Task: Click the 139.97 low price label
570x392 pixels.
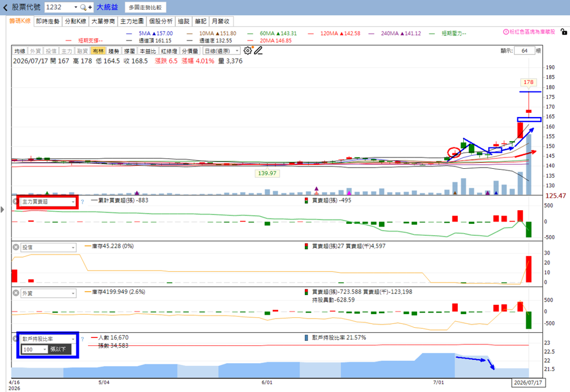Action: [267, 173]
